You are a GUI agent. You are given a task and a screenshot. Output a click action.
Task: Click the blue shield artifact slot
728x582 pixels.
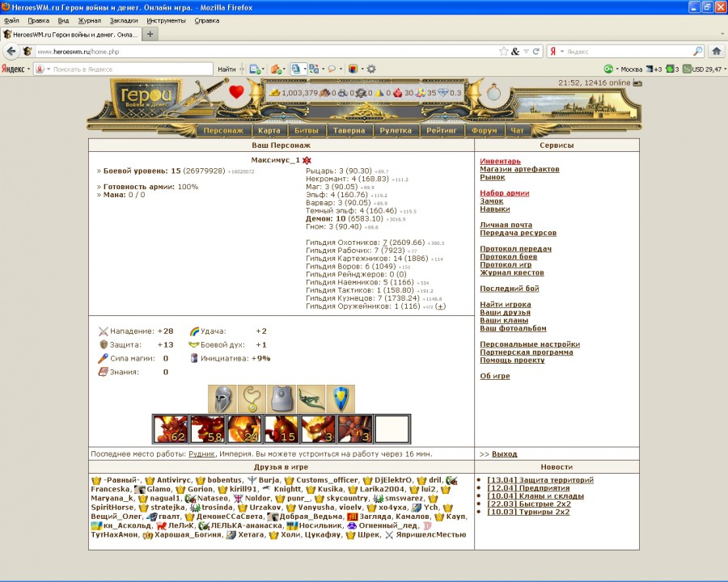(341, 399)
